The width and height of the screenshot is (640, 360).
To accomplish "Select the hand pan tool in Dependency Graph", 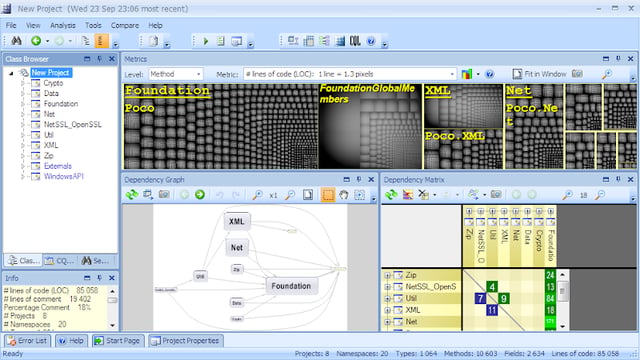I will [344, 195].
